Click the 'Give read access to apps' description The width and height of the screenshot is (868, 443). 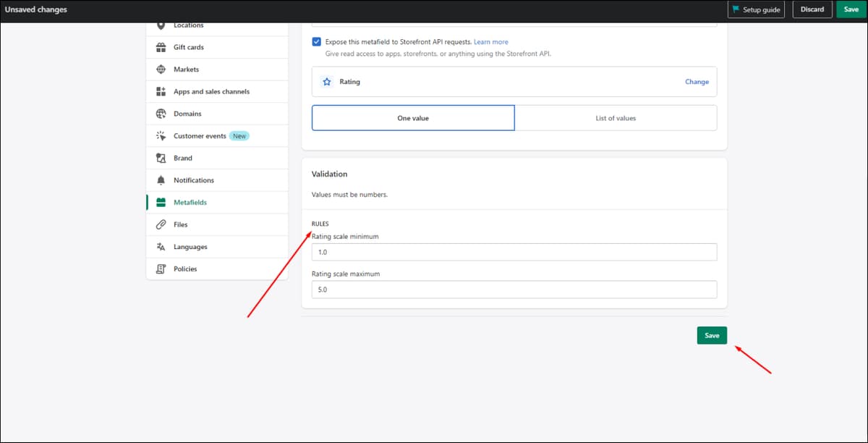[438, 54]
